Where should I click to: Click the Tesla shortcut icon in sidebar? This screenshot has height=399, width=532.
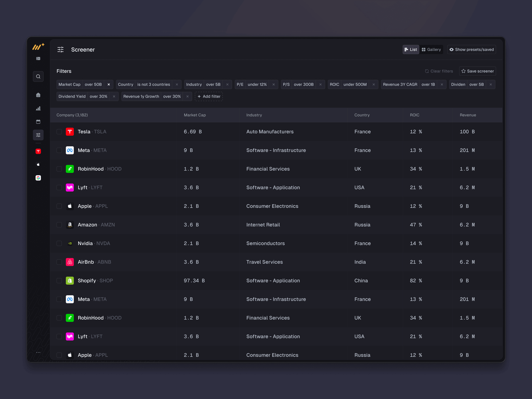38,151
